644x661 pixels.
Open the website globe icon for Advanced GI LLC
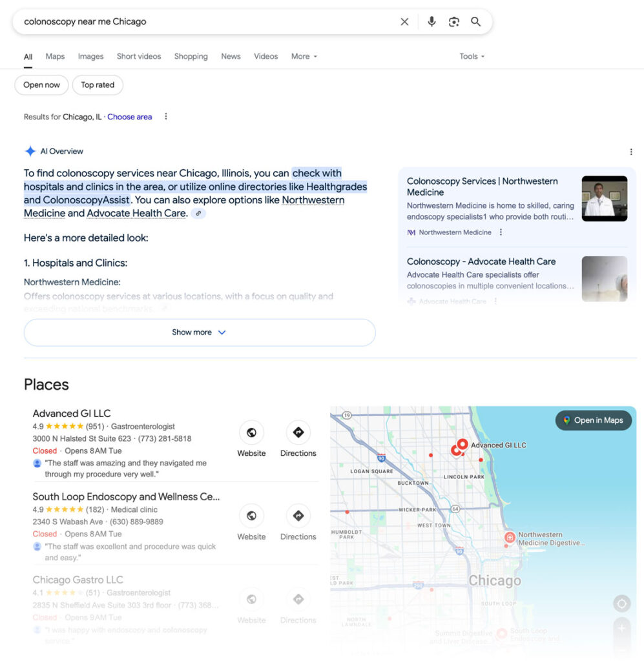click(x=251, y=432)
